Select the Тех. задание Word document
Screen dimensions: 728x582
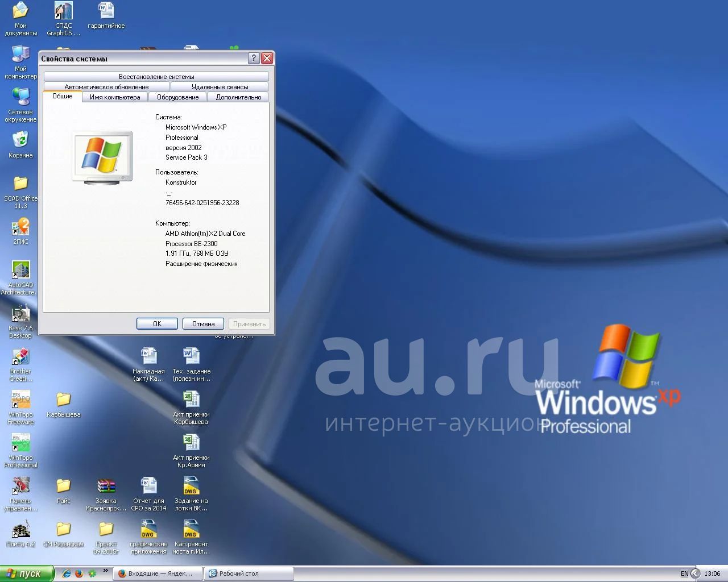pos(191,364)
